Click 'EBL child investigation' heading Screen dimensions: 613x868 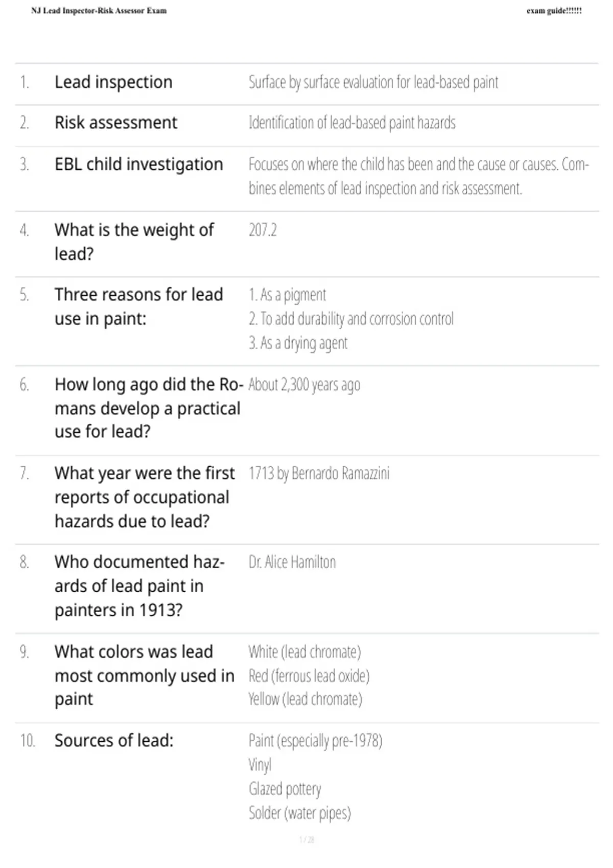click(x=139, y=164)
